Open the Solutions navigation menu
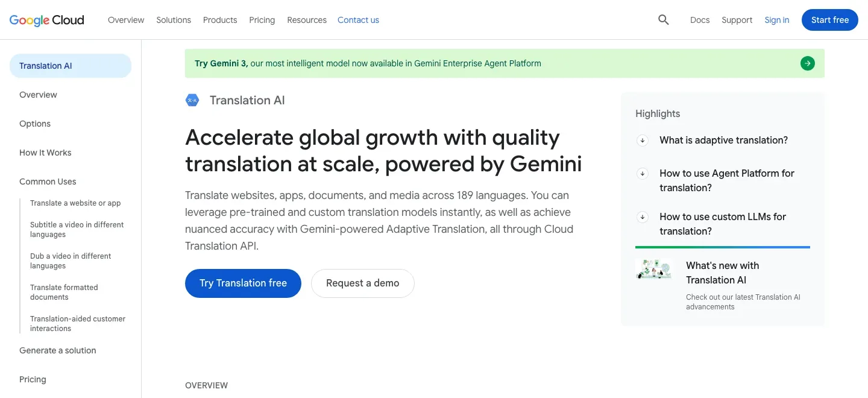This screenshot has width=868, height=398. [x=174, y=20]
